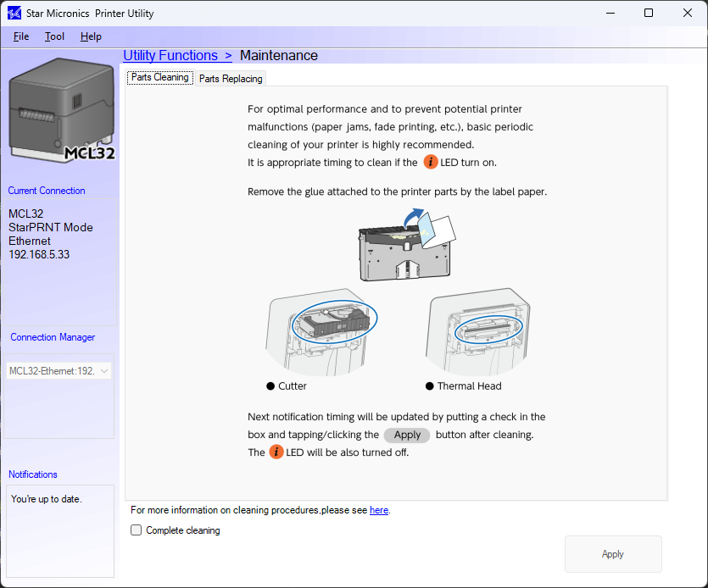Viewport: 708px width, 588px height.
Task: Click the orange info LED icon before 'LED will be'
Action: [x=276, y=452]
